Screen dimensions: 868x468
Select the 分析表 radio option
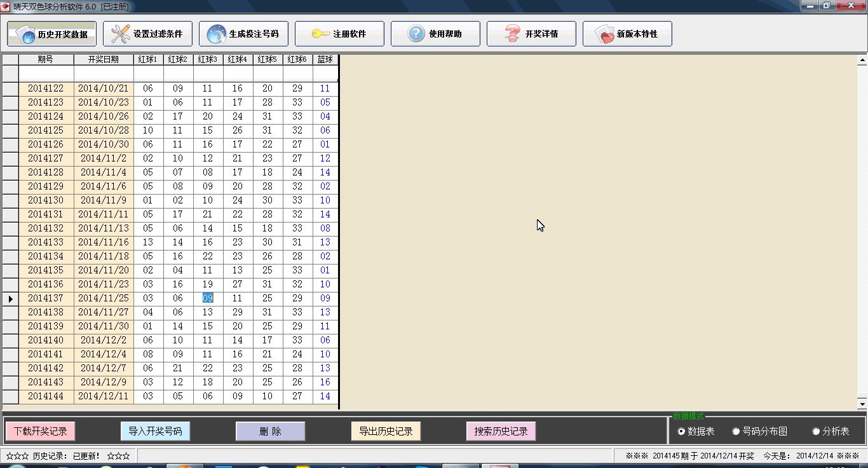(817, 432)
